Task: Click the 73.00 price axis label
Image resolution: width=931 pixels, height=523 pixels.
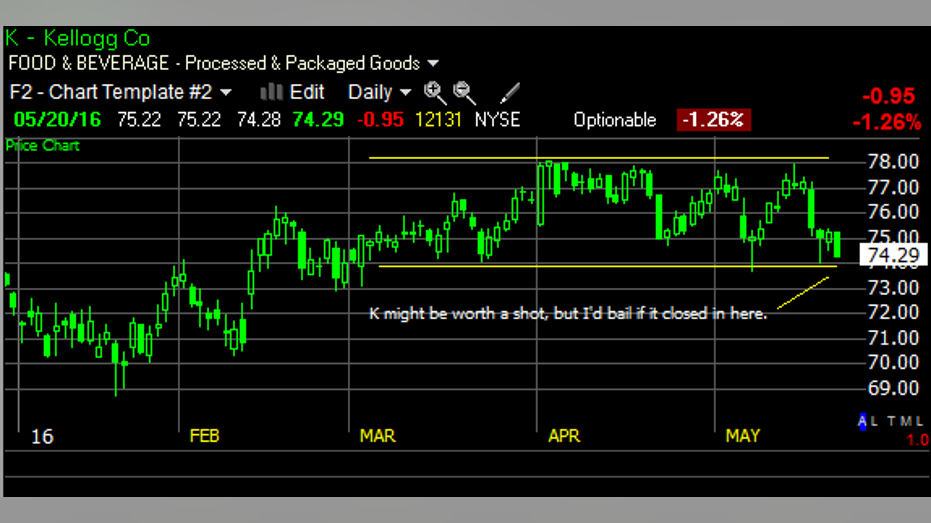Action: 893,288
